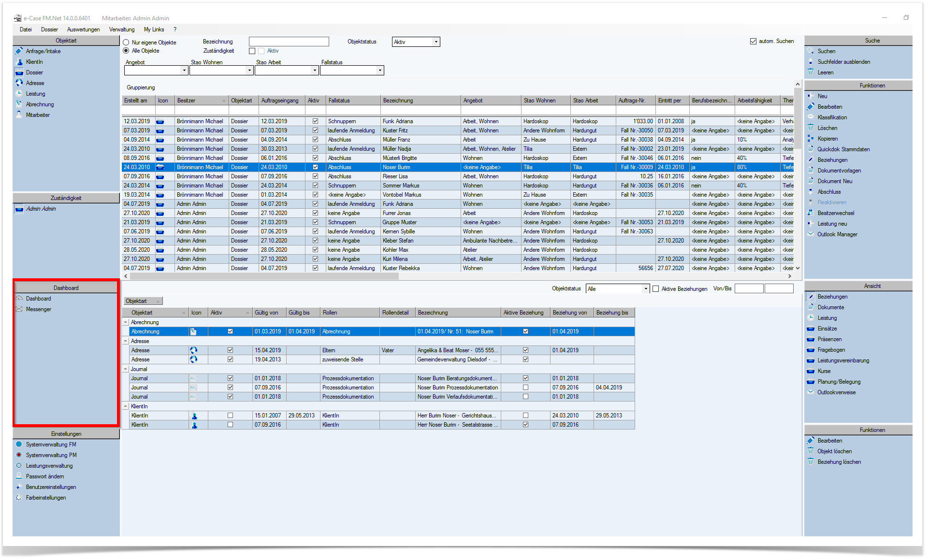Select the Alle Objekte radio button
This screenshot has height=560, width=929.
click(x=126, y=51)
